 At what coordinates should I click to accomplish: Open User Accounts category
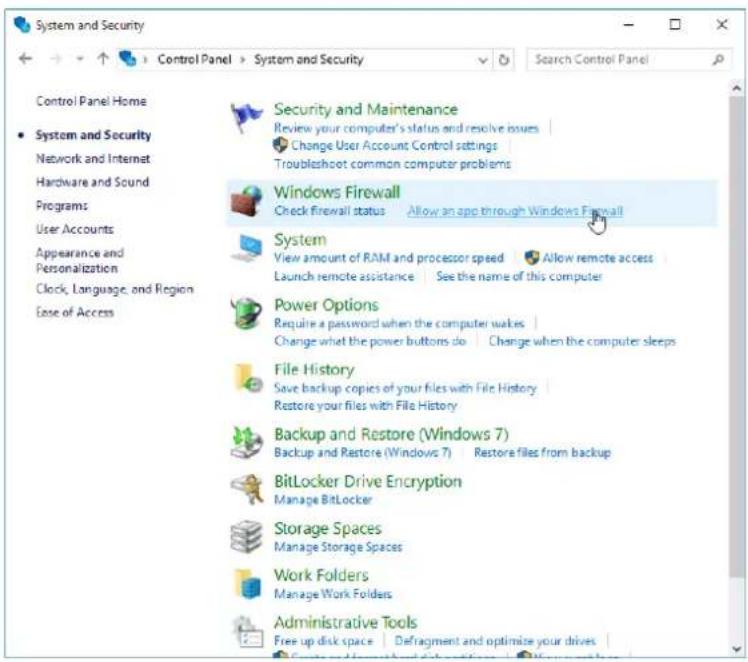click(75, 229)
